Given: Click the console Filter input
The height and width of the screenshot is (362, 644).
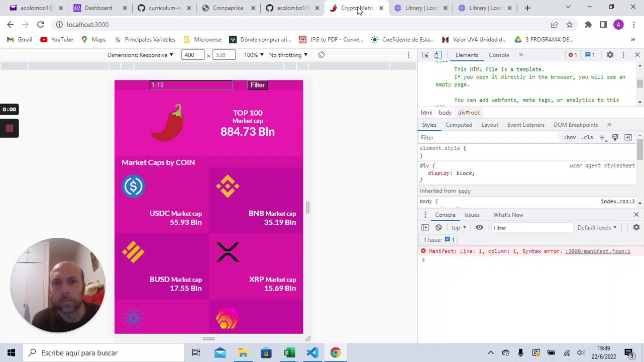Looking at the screenshot, I should point(531,228).
